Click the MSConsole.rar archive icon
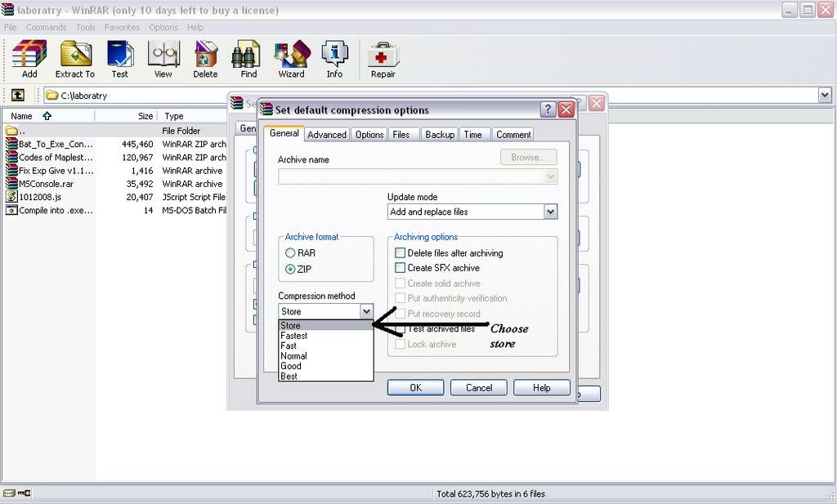This screenshot has width=837, height=504. pos(11,183)
